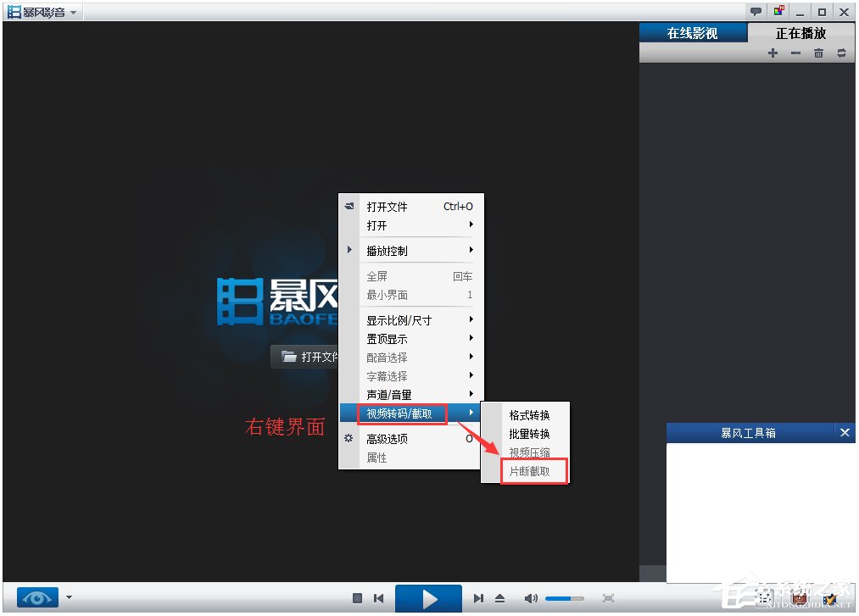Select 最小界面 in the context menu

(x=411, y=295)
